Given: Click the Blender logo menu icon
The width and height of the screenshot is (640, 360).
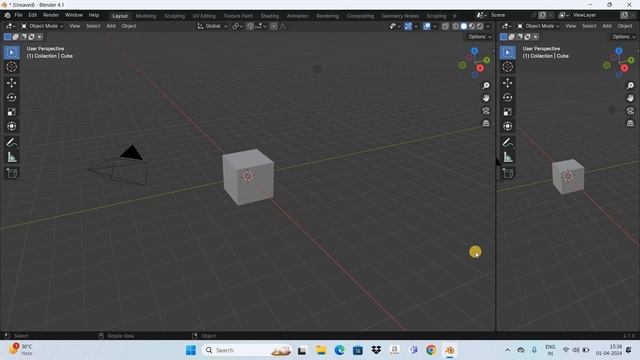Looking at the screenshot, I should pos(7,15).
